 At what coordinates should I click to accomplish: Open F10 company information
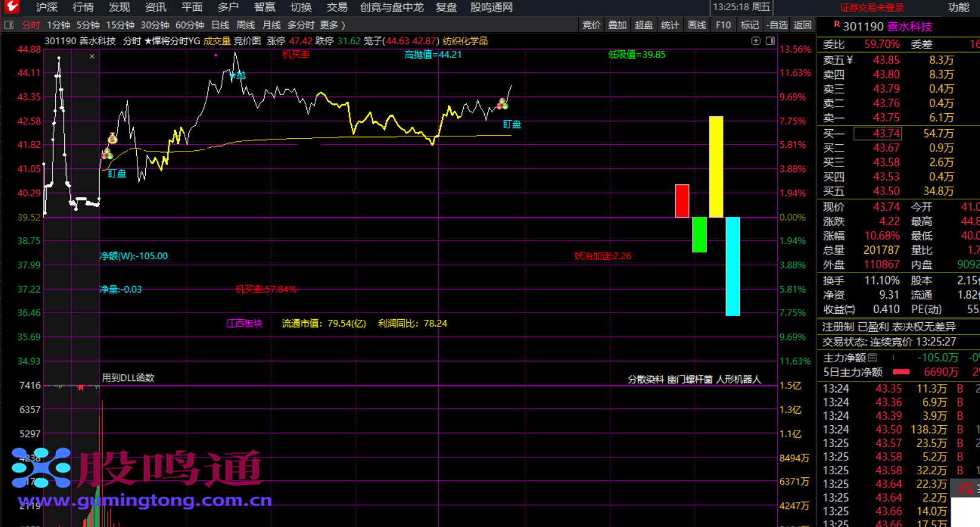723,25
